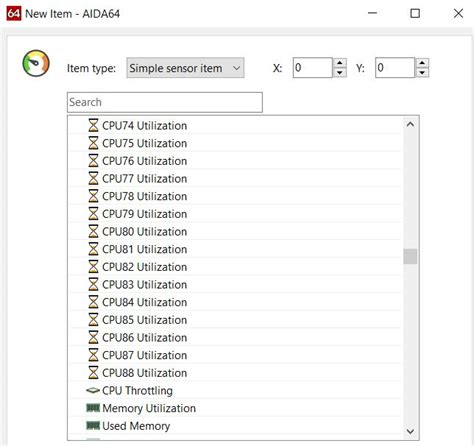474x446 pixels.
Task: Open the Item type dropdown
Action: click(x=185, y=68)
